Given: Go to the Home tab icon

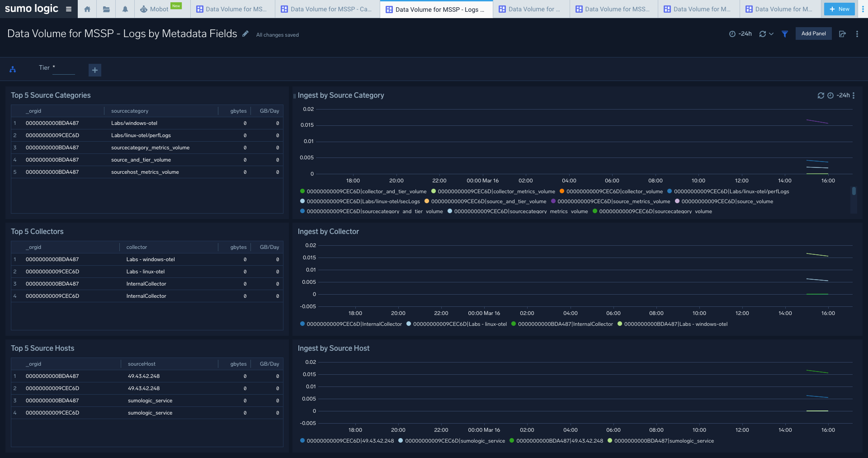Looking at the screenshot, I should tap(87, 9).
